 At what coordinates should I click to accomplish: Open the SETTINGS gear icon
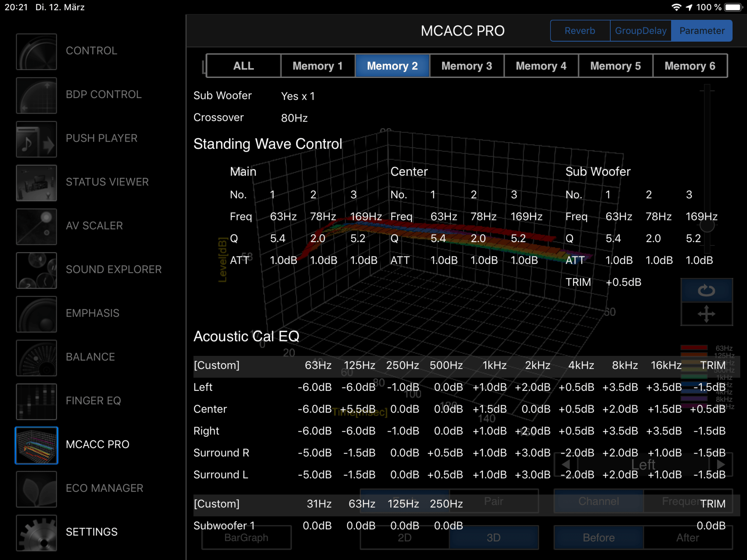[x=37, y=533]
